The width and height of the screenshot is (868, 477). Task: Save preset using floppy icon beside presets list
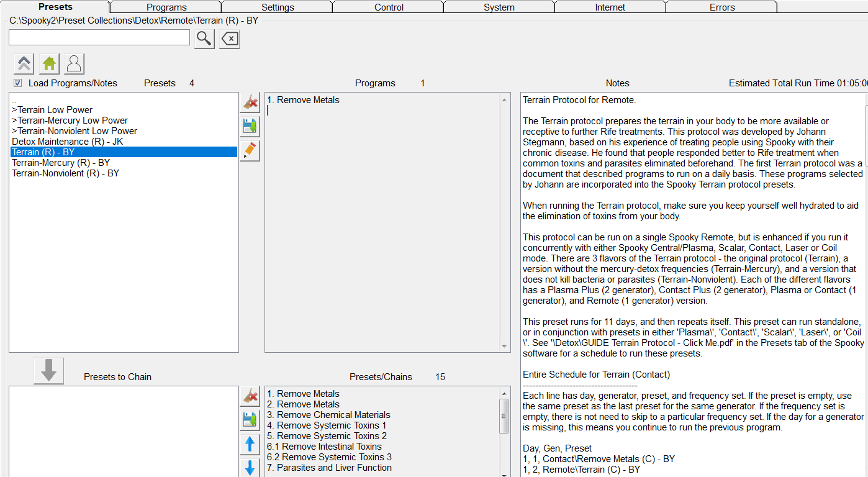[x=250, y=127]
